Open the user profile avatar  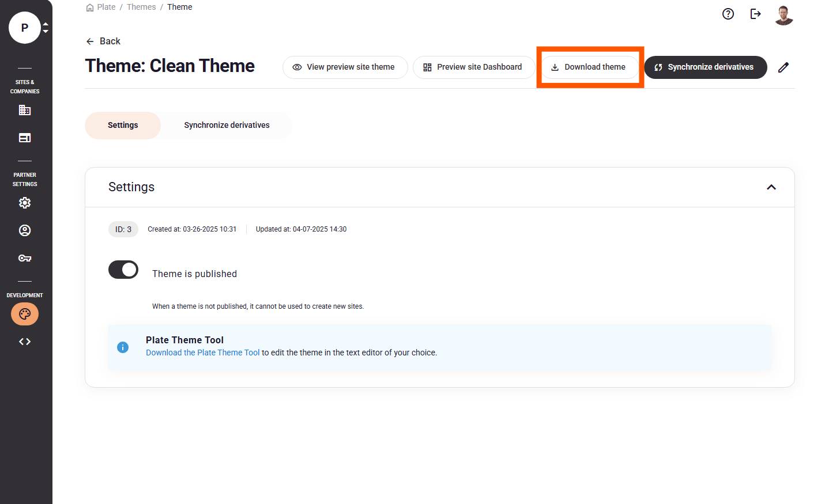pyautogui.click(x=783, y=15)
